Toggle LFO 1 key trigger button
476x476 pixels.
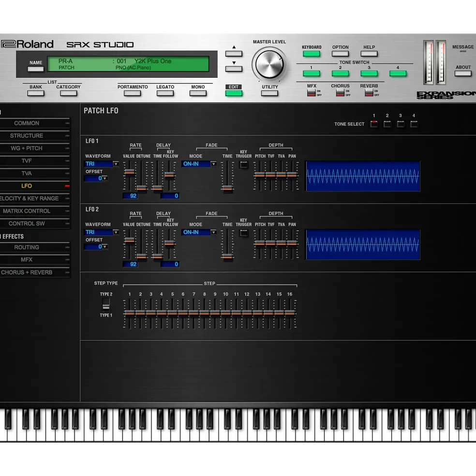(x=243, y=164)
